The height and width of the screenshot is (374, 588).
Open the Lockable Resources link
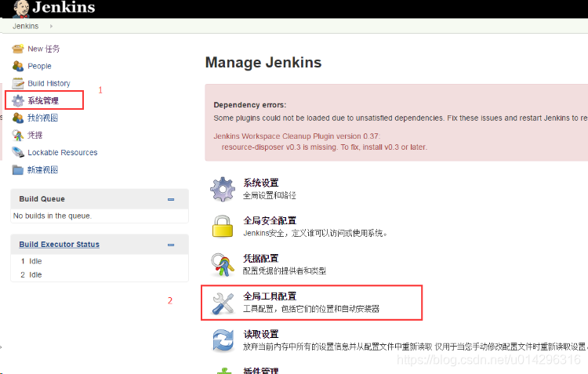pyautogui.click(x=62, y=153)
